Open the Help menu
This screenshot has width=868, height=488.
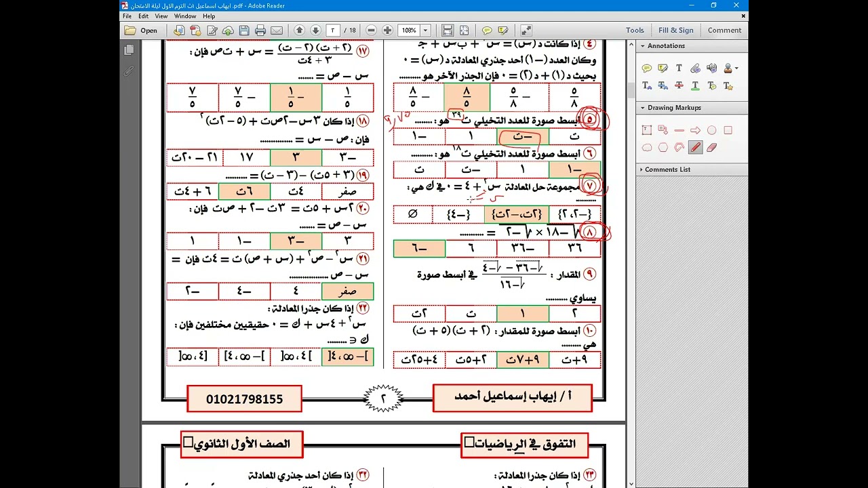[209, 16]
